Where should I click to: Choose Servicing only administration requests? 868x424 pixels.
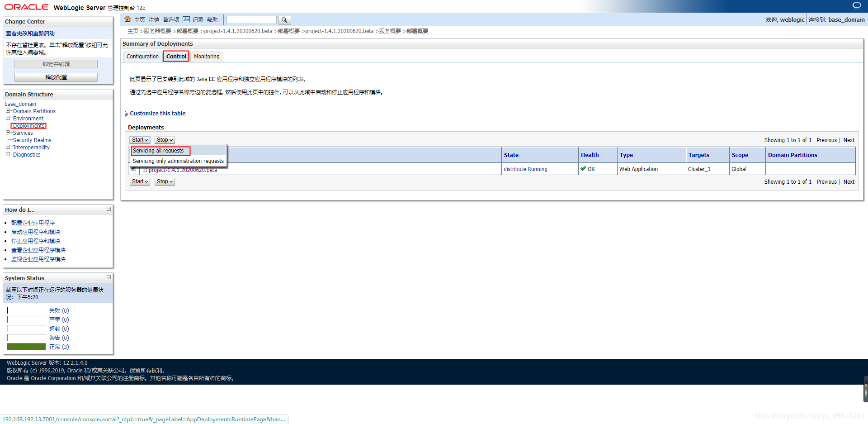pyautogui.click(x=178, y=161)
